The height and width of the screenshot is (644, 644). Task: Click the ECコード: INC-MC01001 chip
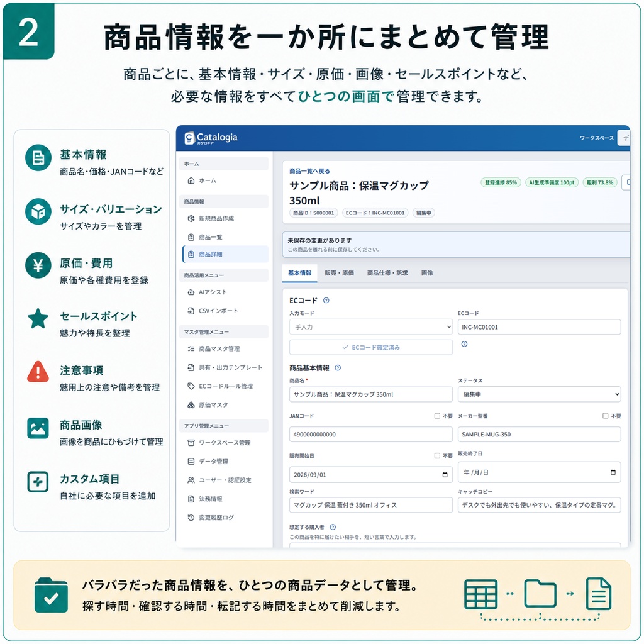[x=375, y=213]
